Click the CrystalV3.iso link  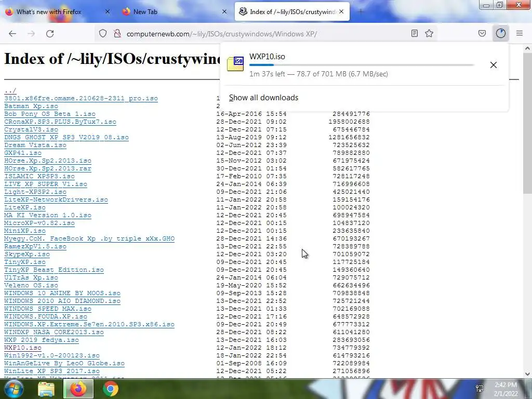click(31, 129)
